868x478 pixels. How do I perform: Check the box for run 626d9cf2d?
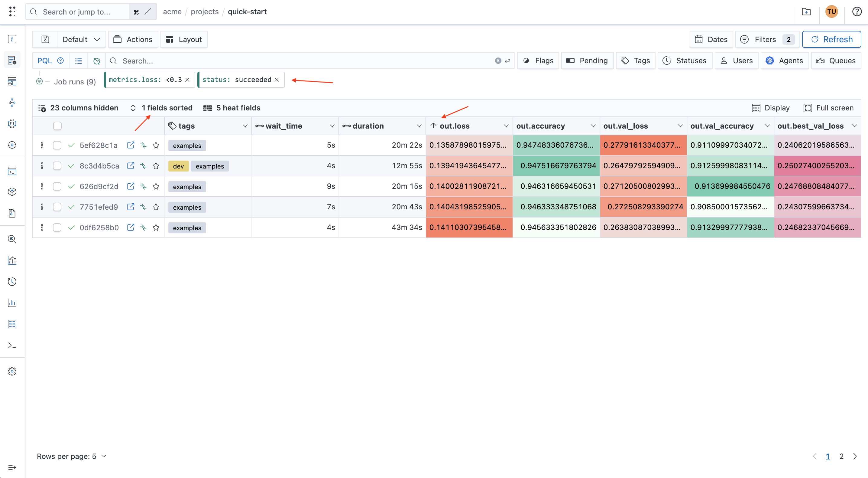pos(57,186)
